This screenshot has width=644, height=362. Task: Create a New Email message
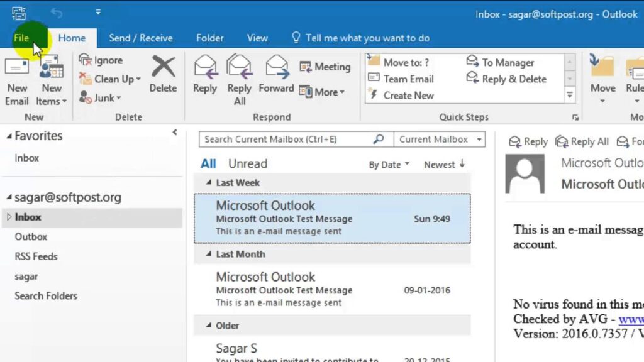17,80
